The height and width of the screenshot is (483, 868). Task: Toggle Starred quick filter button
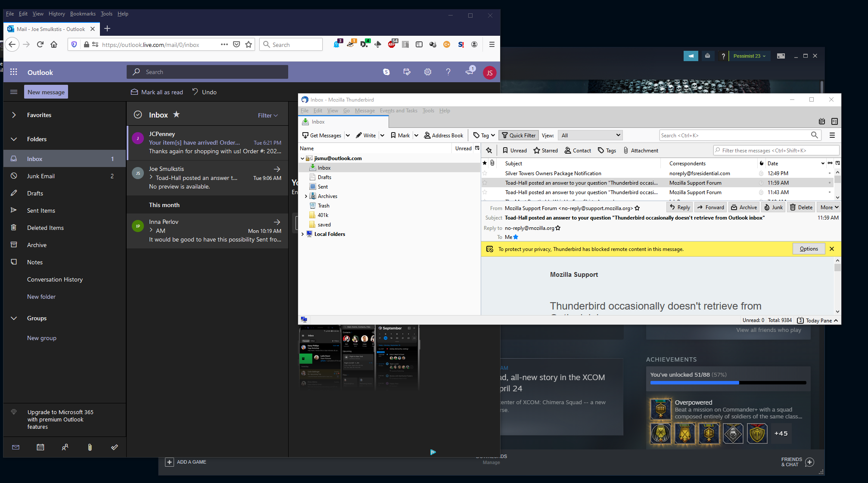pos(545,151)
